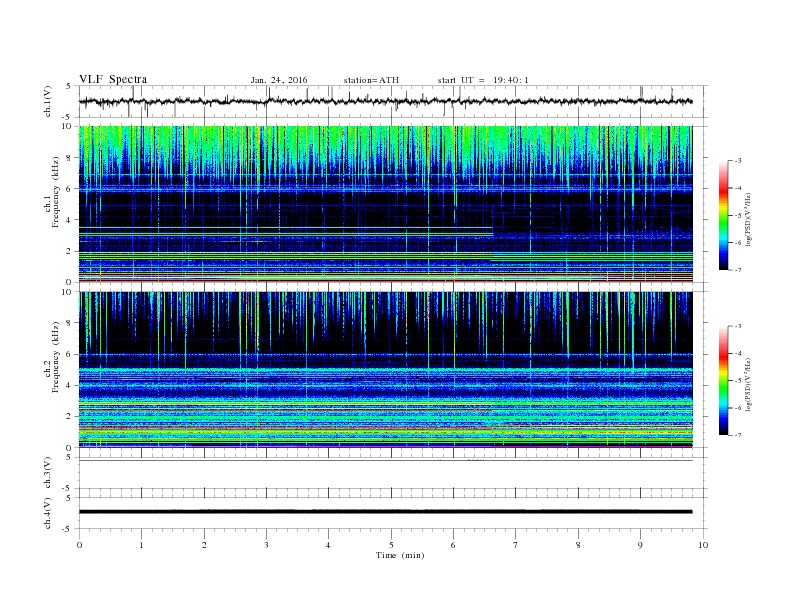Click the 'ch.1(V)' waveform axis label
The width and height of the screenshot is (792, 612).
[x=48, y=101]
